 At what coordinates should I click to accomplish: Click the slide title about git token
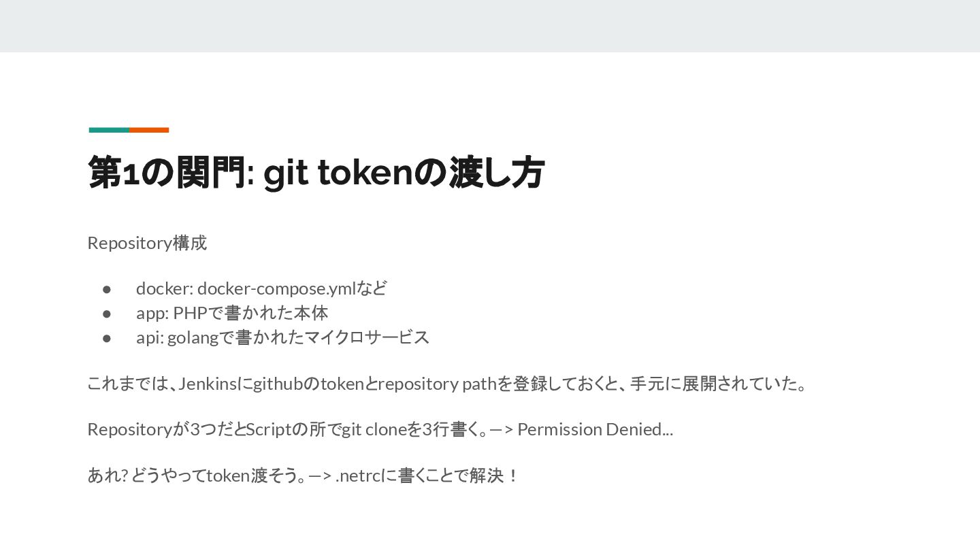coord(316,172)
